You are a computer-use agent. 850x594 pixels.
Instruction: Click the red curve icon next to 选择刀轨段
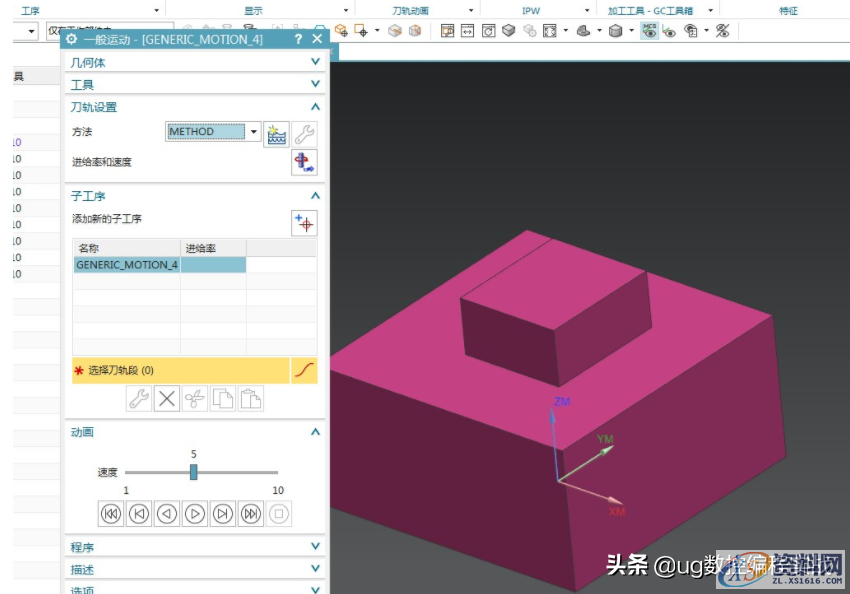[305, 370]
